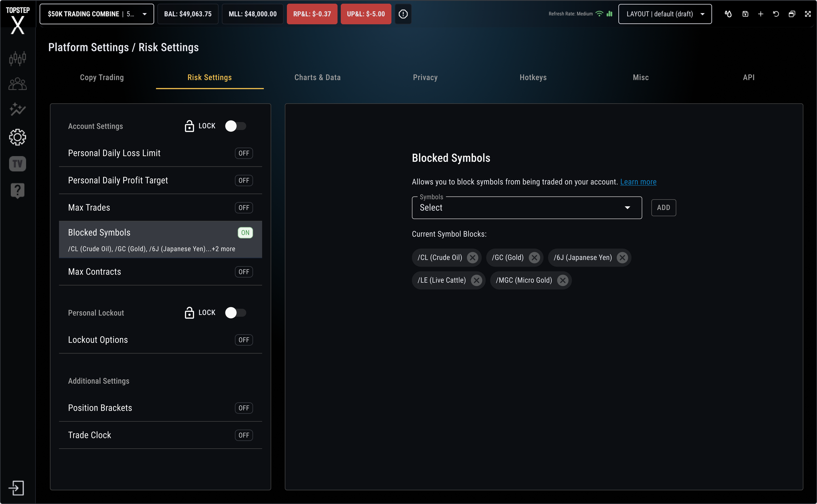This screenshot has width=817, height=504.
Task: Click the MLL max loss limit display
Action: [x=253, y=14]
